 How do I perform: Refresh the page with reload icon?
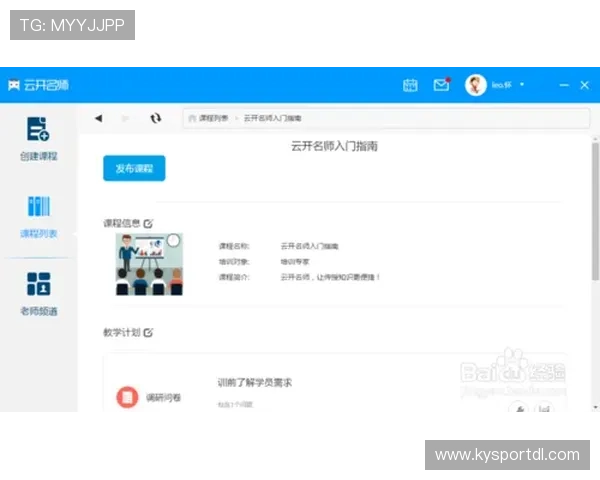tap(155, 118)
